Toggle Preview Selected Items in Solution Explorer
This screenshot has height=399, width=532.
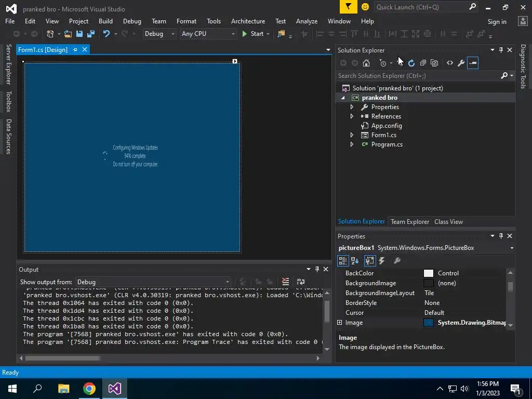point(473,63)
